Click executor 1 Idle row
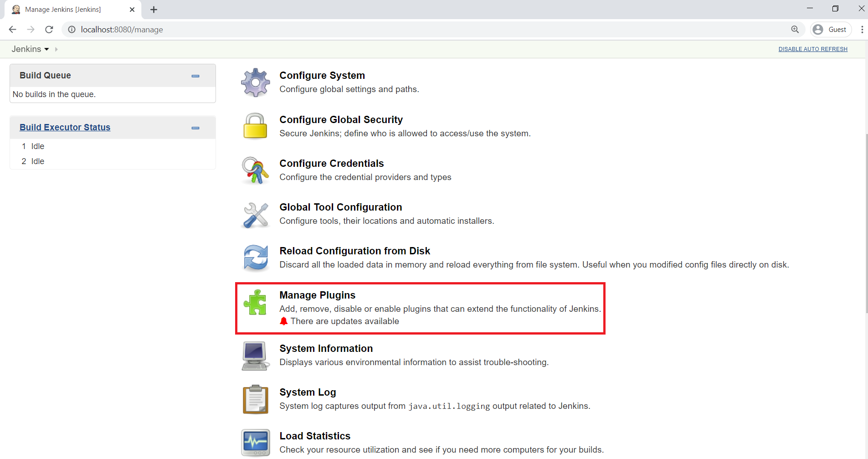The height and width of the screenshot is (459, 868). point(113,146)
